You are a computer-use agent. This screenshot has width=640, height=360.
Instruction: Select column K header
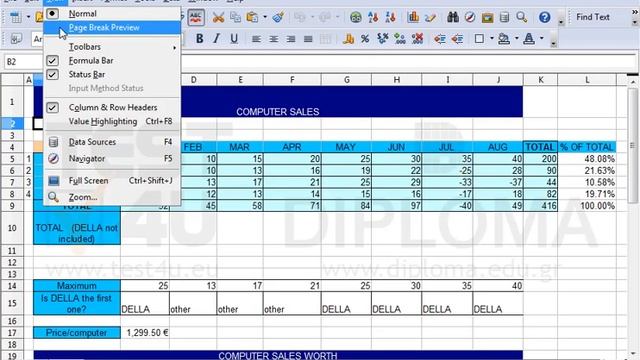click(x=540, y=80)
